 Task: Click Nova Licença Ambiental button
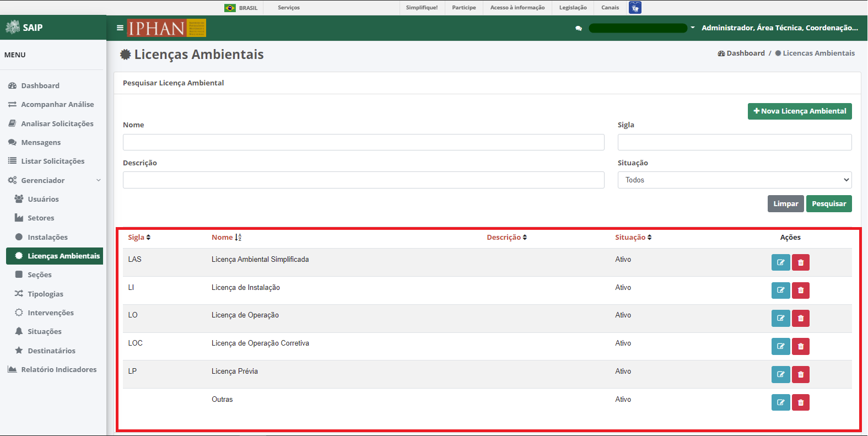coord(800,111)
